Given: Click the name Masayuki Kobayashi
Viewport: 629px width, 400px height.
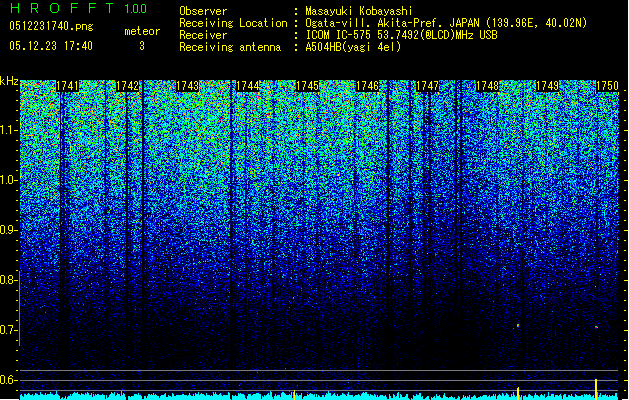Looking at the screenshot, I should 359,11.
